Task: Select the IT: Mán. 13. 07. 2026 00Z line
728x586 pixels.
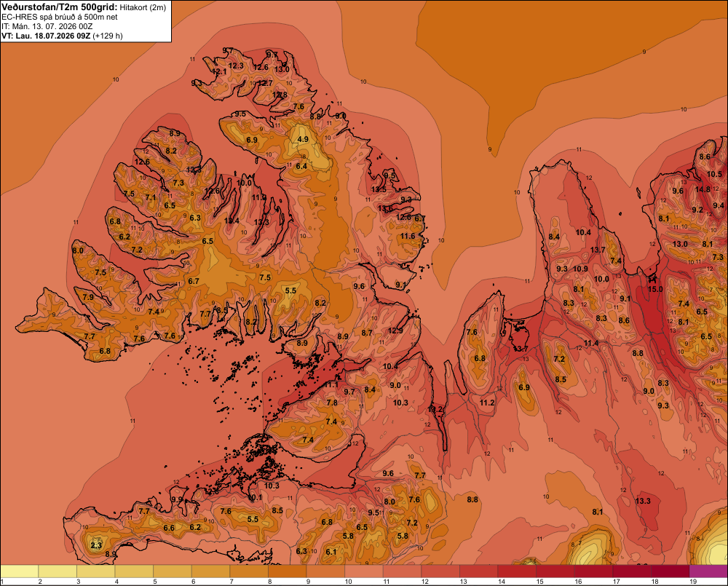Action: 47,26
